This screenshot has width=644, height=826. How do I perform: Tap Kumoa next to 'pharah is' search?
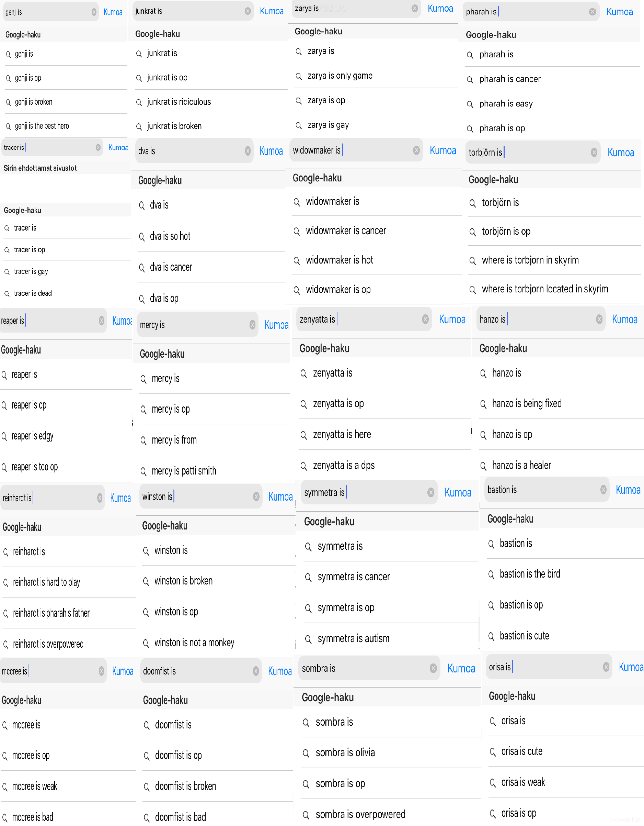(619, 12)
